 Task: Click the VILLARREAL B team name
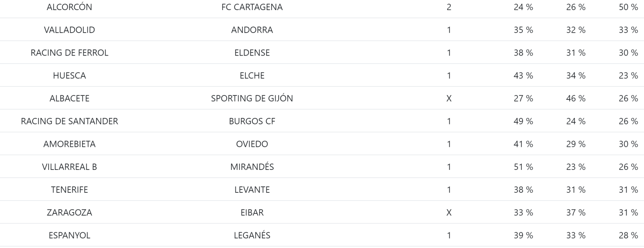tap(69, 167)
